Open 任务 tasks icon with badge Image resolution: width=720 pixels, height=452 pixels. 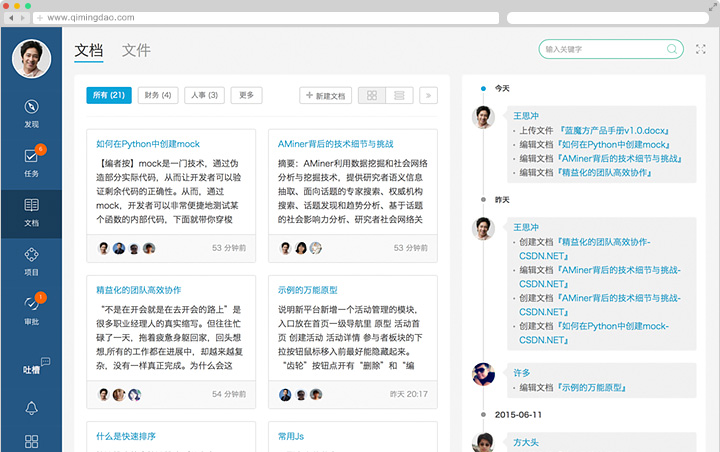31,156
